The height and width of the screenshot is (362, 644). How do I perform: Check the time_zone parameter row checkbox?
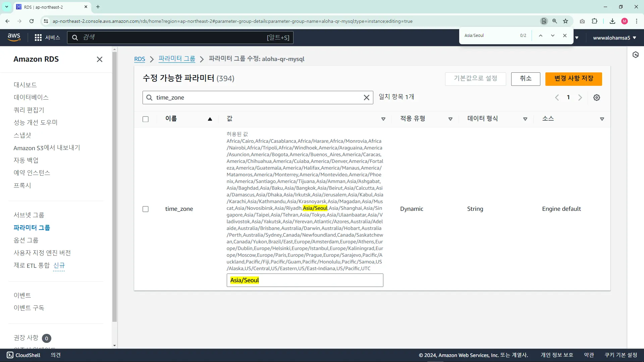146,209
